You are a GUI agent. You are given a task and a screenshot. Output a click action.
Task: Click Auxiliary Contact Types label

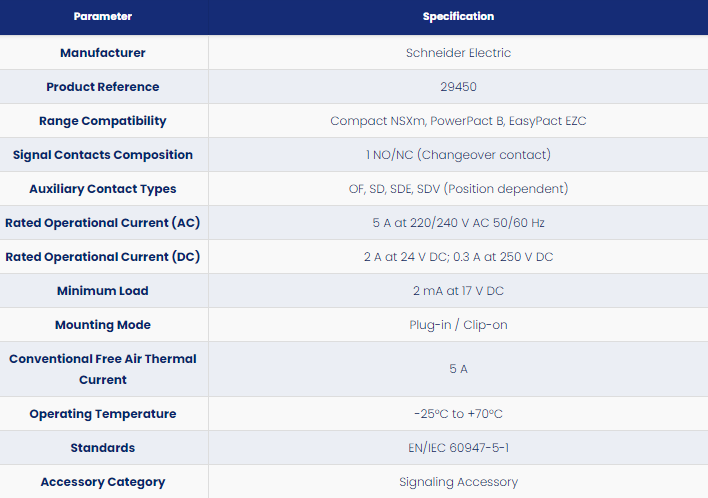(102, 189)
